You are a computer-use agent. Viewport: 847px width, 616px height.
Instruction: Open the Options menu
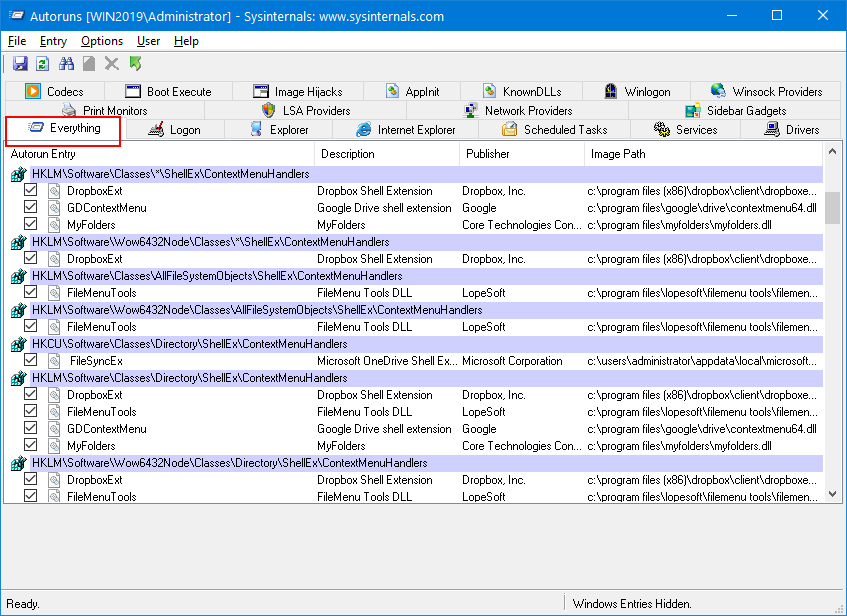pyautogui.click(x=102, y=41)
